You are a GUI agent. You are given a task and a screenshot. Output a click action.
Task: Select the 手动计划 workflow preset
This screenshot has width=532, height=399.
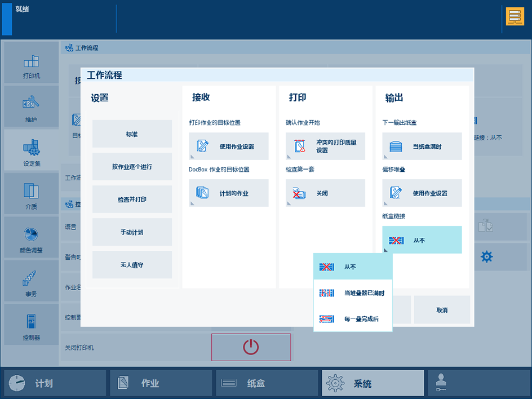[132, 232]
